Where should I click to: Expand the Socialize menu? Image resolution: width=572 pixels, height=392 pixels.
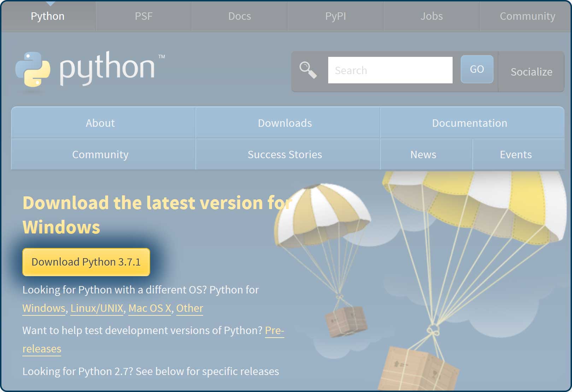click(531, 72)
